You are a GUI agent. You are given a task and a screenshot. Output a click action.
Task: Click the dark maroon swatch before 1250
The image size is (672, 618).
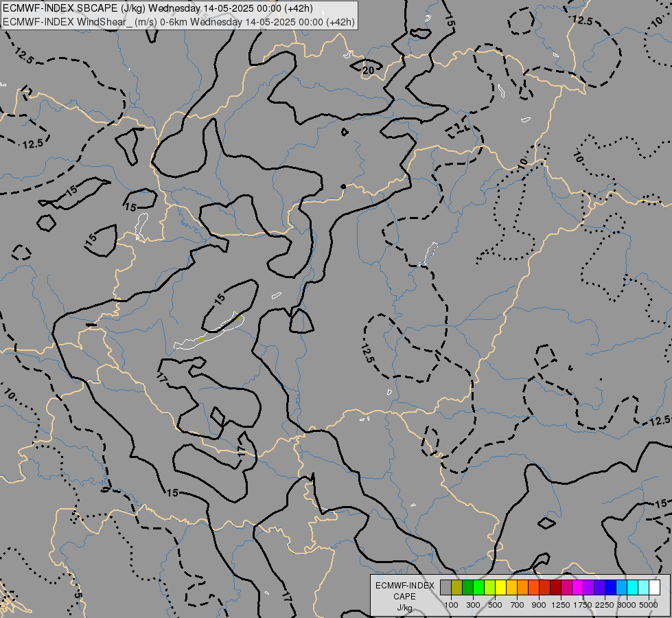(x=556, y=588)
